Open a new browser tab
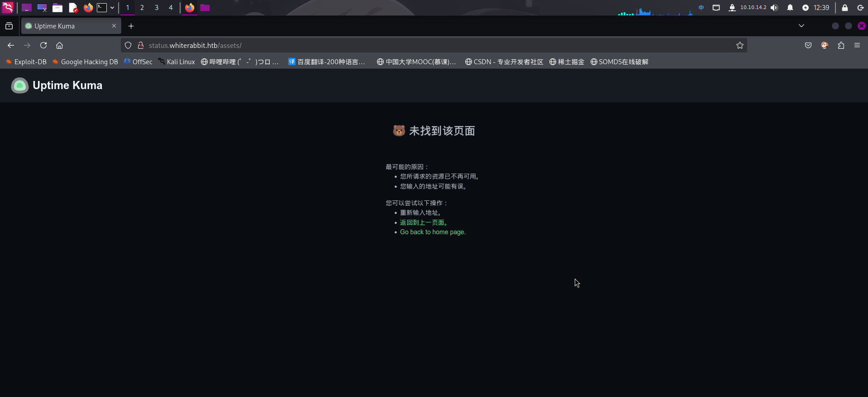The image size is (868, 397). tap(131, 26)
